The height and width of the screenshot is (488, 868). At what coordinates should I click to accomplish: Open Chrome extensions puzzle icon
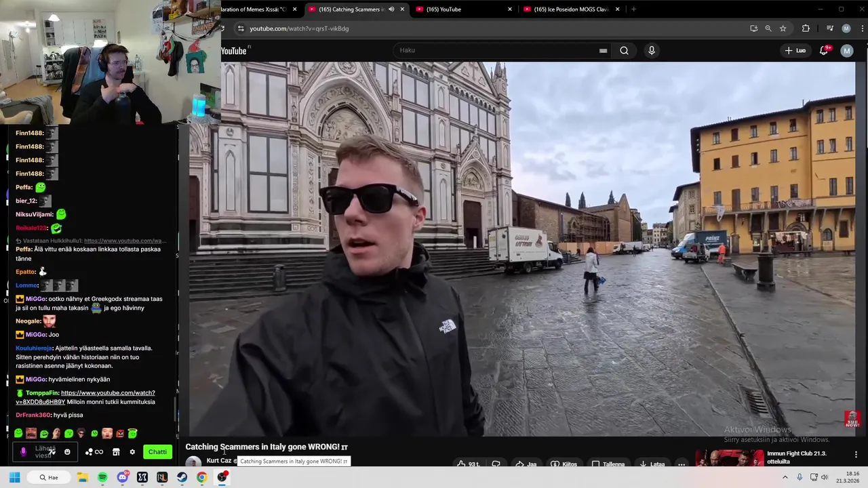pos(806,28)
